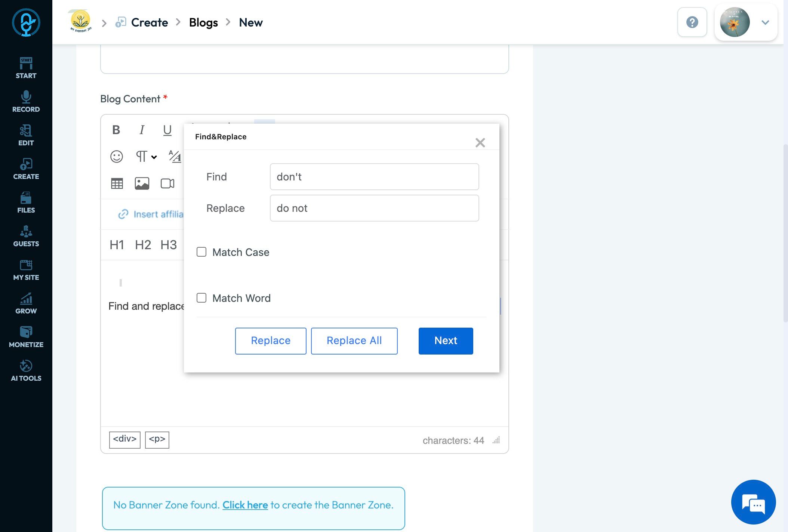This screenshot has width=788, height=532.
Task: Open the chat support bubble
Action: pyautogui.click(x=753, y=502)
